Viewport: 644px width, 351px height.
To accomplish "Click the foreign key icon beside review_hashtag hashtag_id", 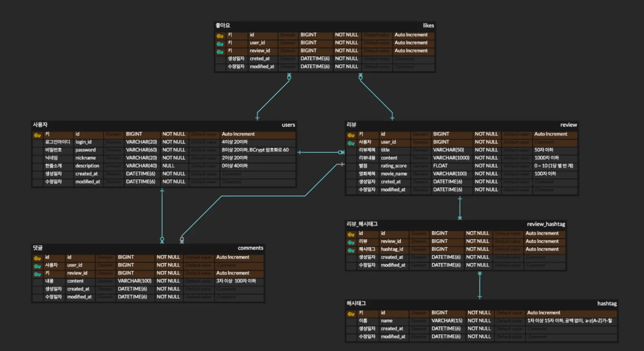I will [351, 250].
